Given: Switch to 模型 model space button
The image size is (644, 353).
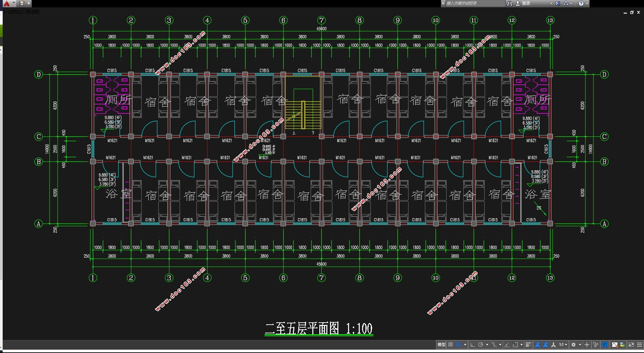Looking at the screenshot, I should pyautogui.click(x=442, y=345).
